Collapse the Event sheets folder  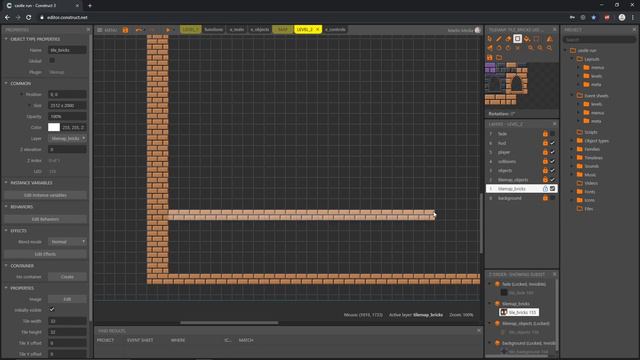point(572,95)
